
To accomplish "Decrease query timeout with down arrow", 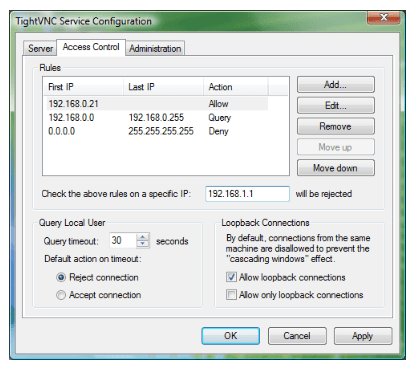I will [x=143, y=244].
